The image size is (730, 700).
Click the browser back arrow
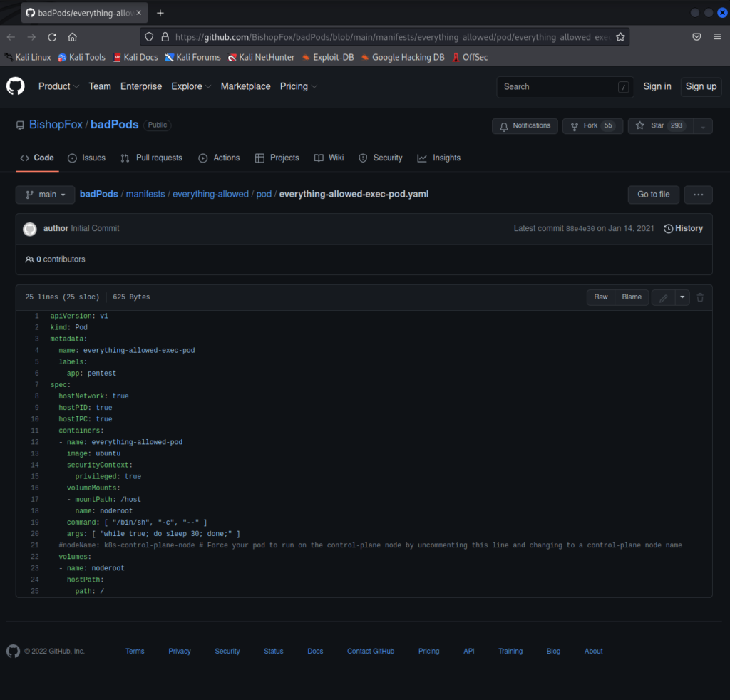click(11, 37)
